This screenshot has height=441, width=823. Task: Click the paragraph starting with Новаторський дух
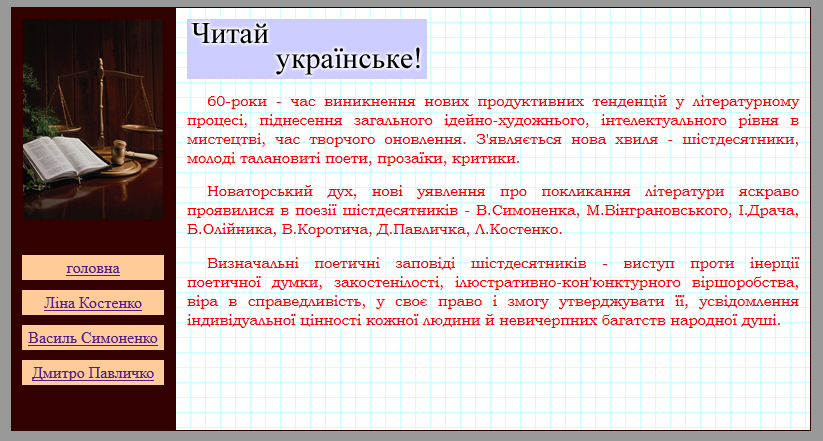pyautogui.click(x=493, y=211)
